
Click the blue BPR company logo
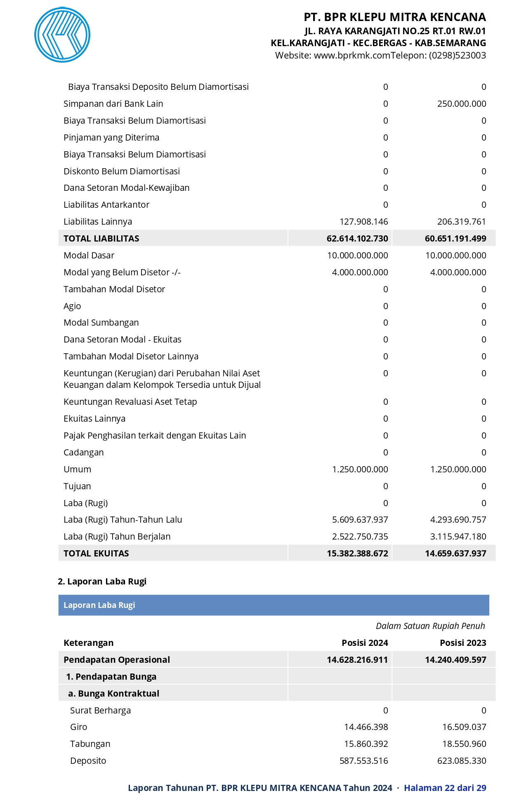tap(62, 35)
